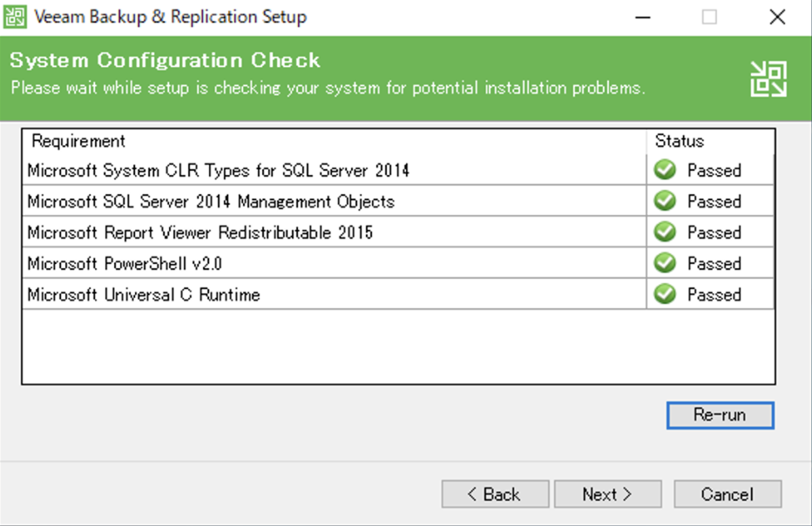The width and height of the screenshot is (812, 526).
Task: Click Passed status text for CLR Types
Action: point(714,171)
